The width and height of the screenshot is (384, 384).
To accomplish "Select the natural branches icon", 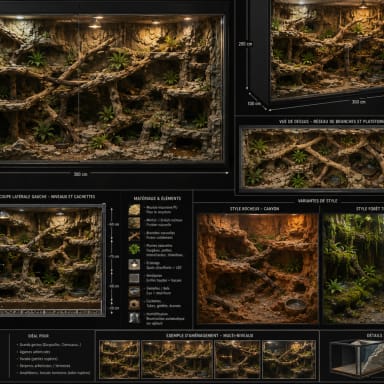I will [134, 236].
